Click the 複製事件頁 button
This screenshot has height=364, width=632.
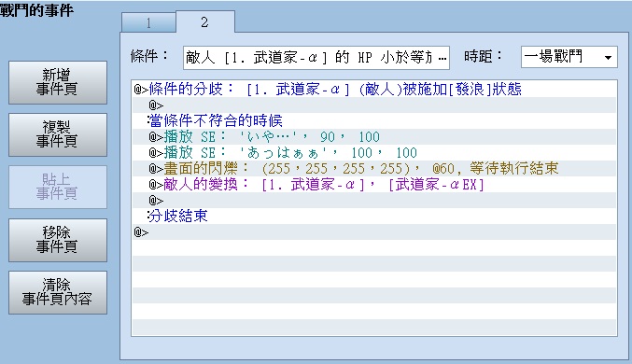[58, 134]
